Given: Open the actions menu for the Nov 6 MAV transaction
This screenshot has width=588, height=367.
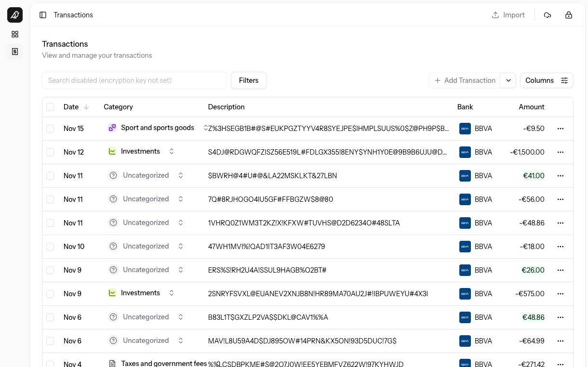Looking at the screenshot, I should click(x=561, y=341).
